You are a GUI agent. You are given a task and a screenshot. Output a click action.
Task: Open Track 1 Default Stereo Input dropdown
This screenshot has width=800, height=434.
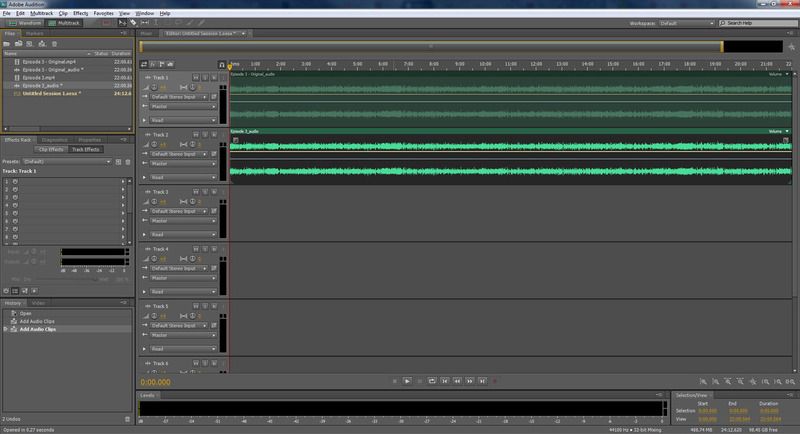point(179,97)
